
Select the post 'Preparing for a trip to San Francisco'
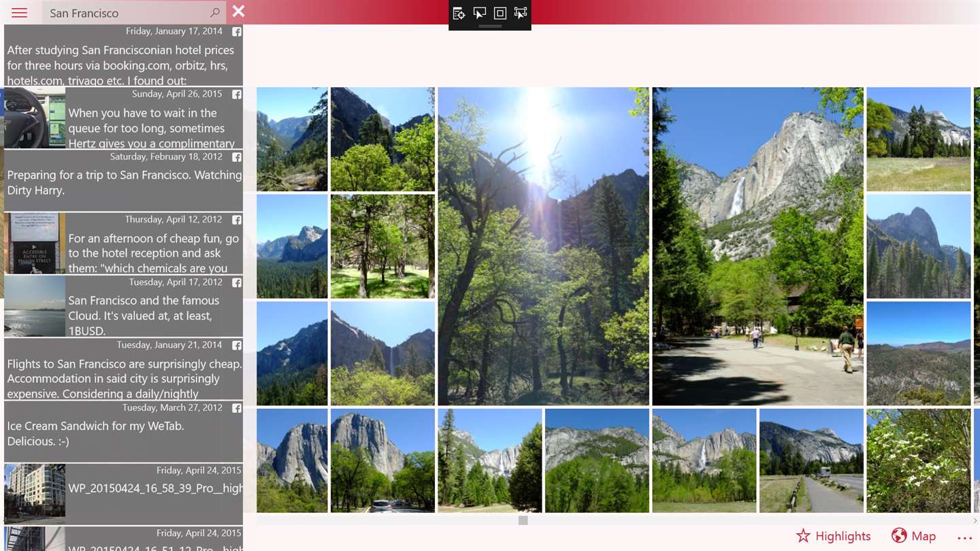(123, 180)
